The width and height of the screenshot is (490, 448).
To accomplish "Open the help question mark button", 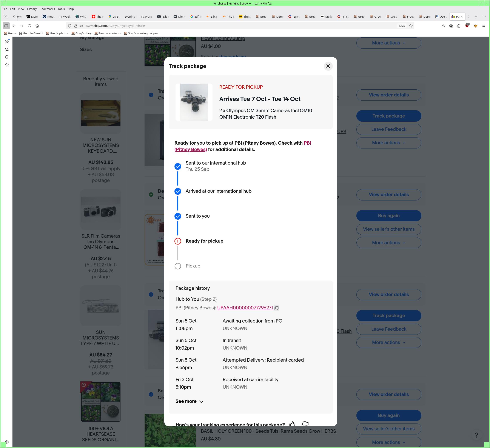I will click(476, 435).
